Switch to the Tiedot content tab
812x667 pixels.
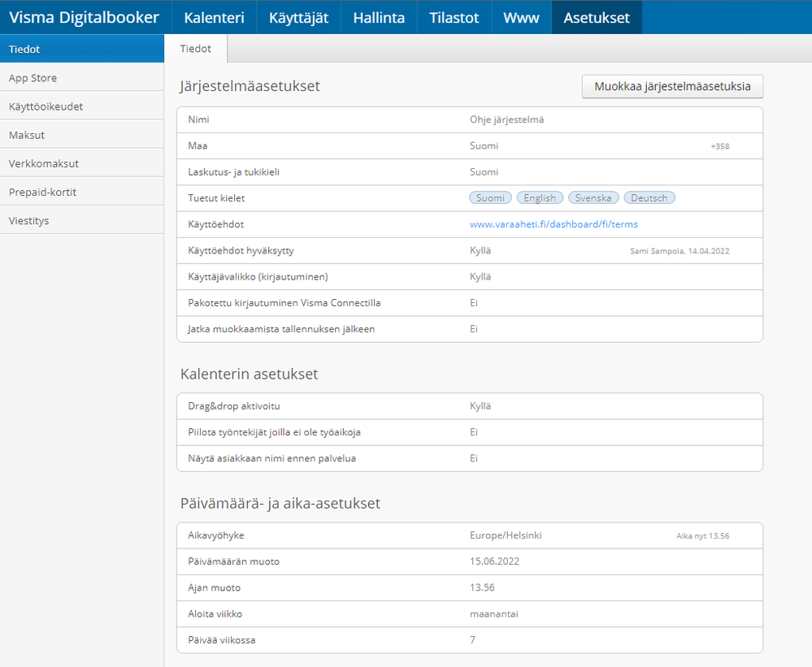196,49
